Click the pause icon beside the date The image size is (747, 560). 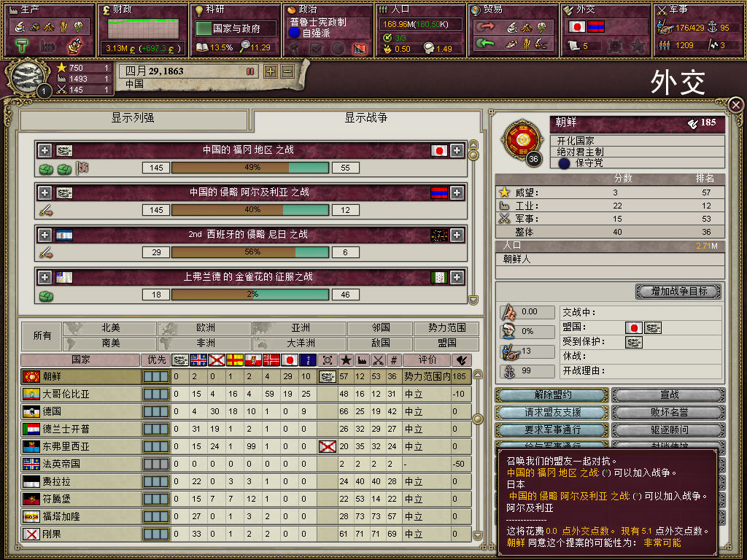point(250,71)
